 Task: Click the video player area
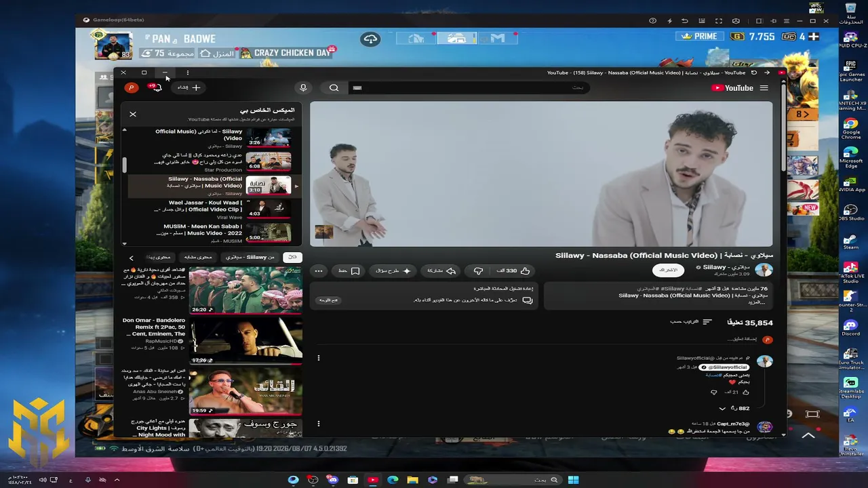(541, 174)
